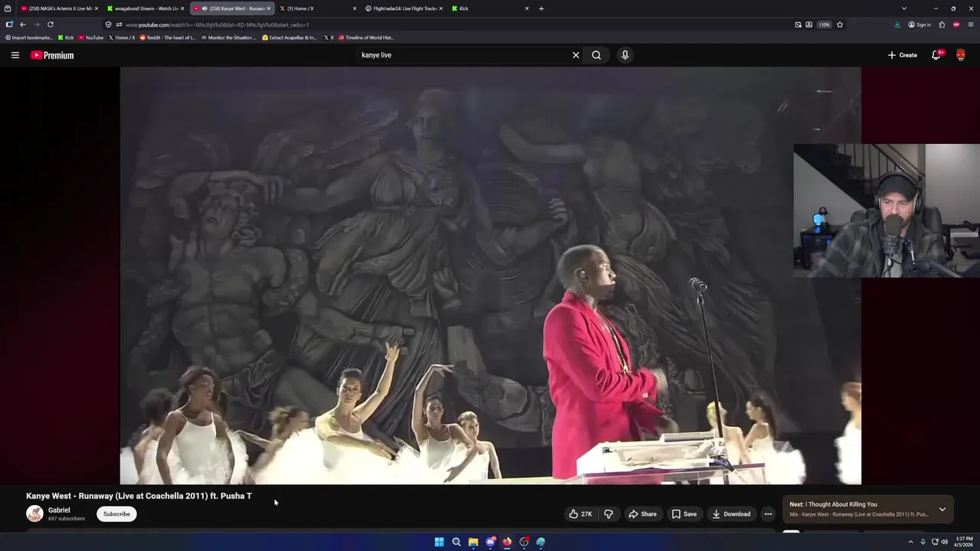980x551 pixels.
Task: Open Firefox from the taskbar
Action: [507, 542]
